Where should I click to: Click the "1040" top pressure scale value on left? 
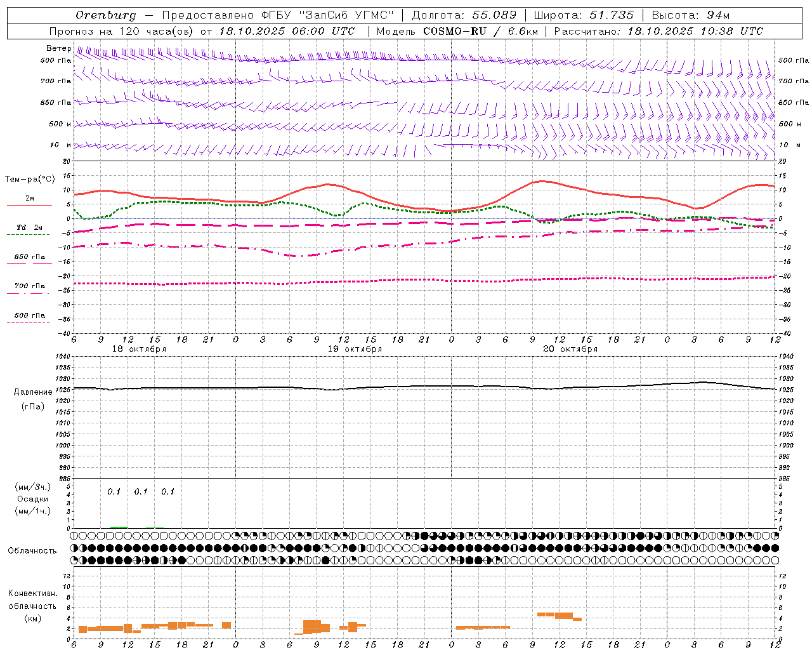tap(62, 357)
